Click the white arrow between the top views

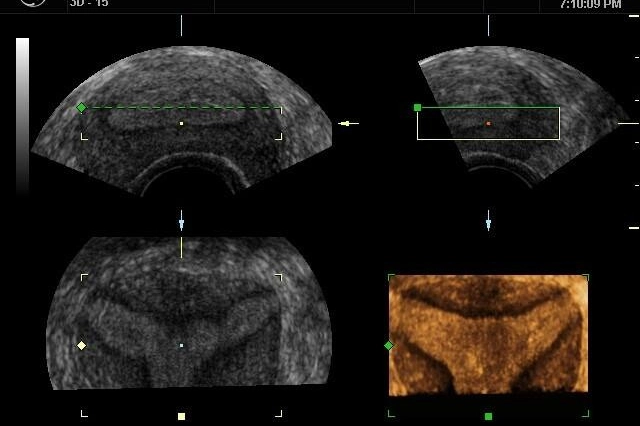coord(348,123)
